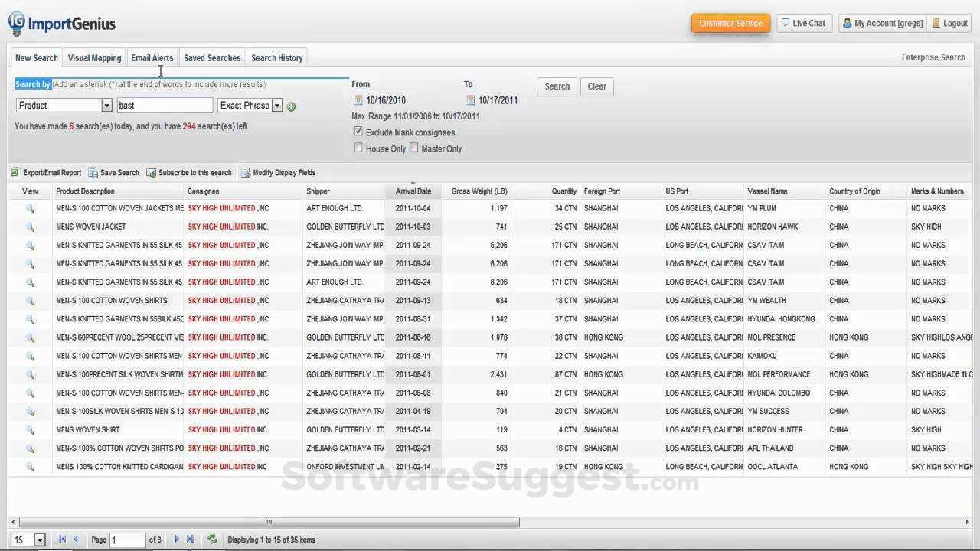
Task: Click the search term input containing bast
Action: click(165, 105)
